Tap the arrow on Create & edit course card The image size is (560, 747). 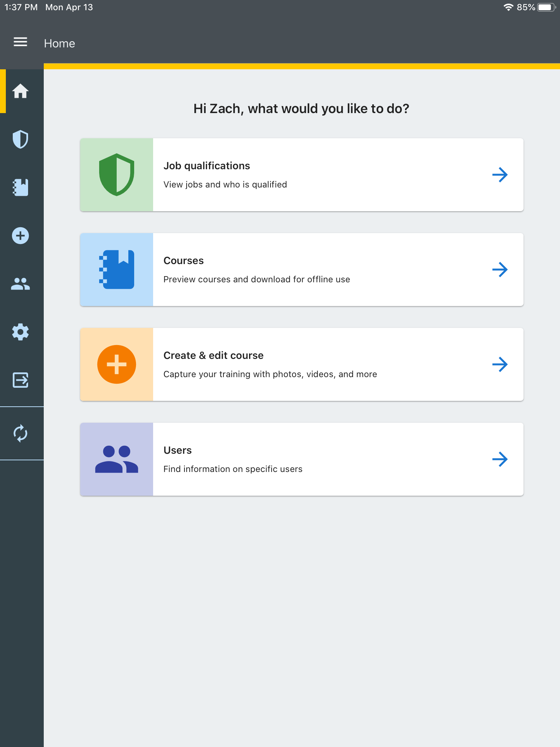500,364
